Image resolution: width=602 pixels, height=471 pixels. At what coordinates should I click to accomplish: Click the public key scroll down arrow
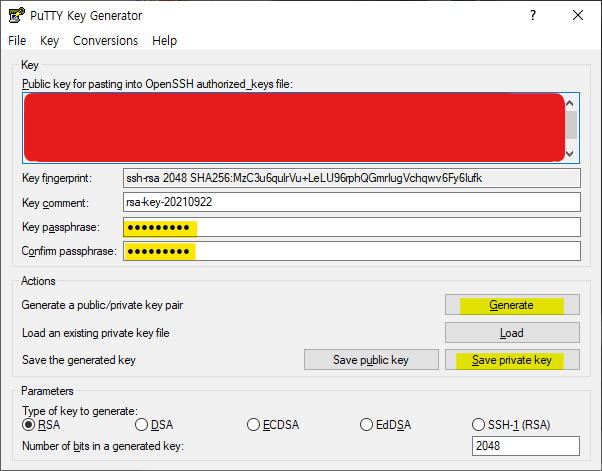(570, 154)
